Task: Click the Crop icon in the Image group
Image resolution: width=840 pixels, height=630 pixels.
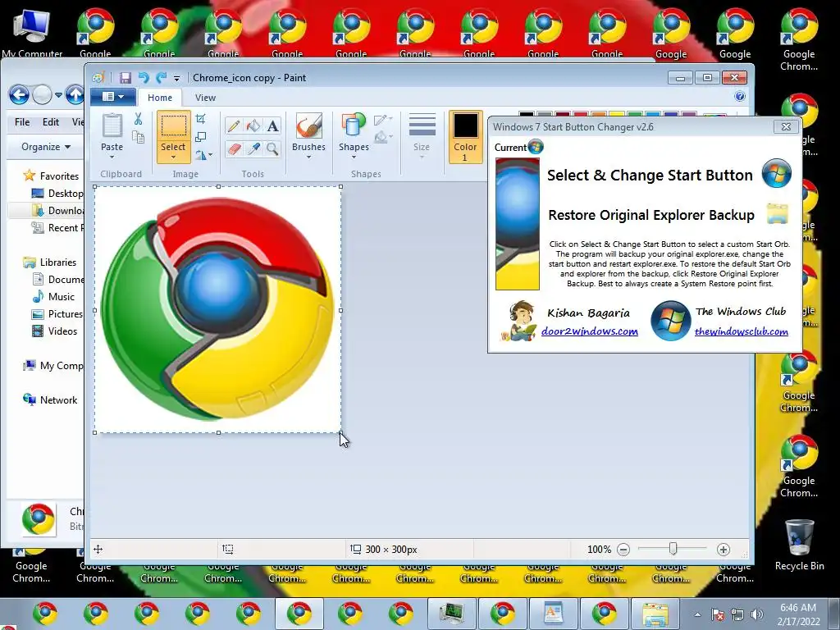Action: click(201, 119)
